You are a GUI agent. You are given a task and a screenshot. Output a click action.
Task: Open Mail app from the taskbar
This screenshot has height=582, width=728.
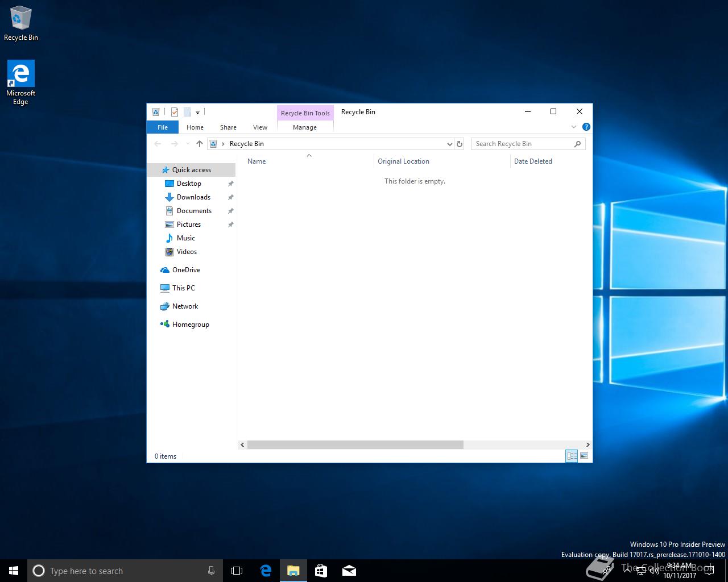coord(349,571)
